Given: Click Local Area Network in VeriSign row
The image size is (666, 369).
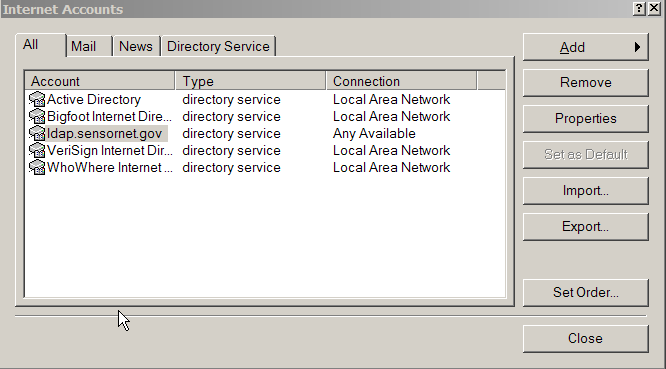Looking at the screenshot, I should point(391,150).
